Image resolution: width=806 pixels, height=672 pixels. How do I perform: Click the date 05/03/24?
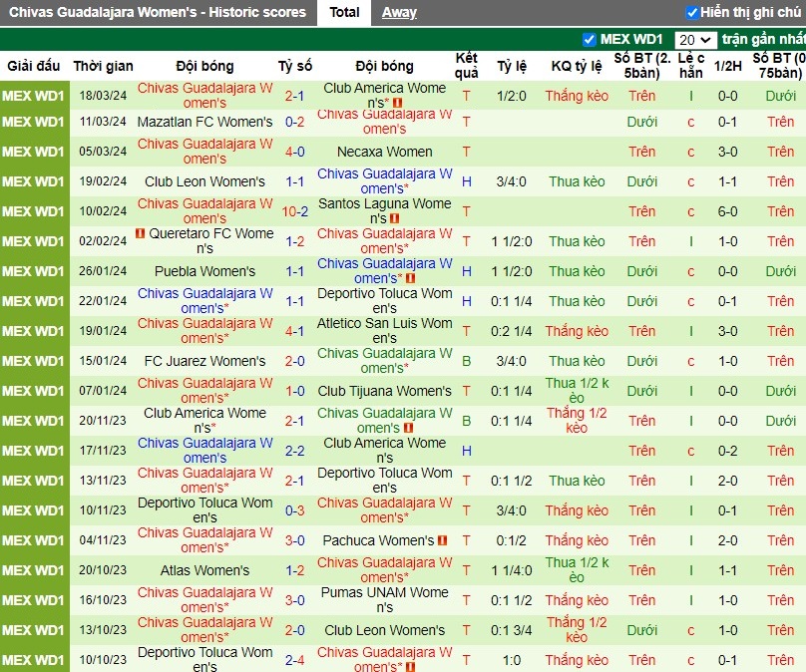pos(103,152)
